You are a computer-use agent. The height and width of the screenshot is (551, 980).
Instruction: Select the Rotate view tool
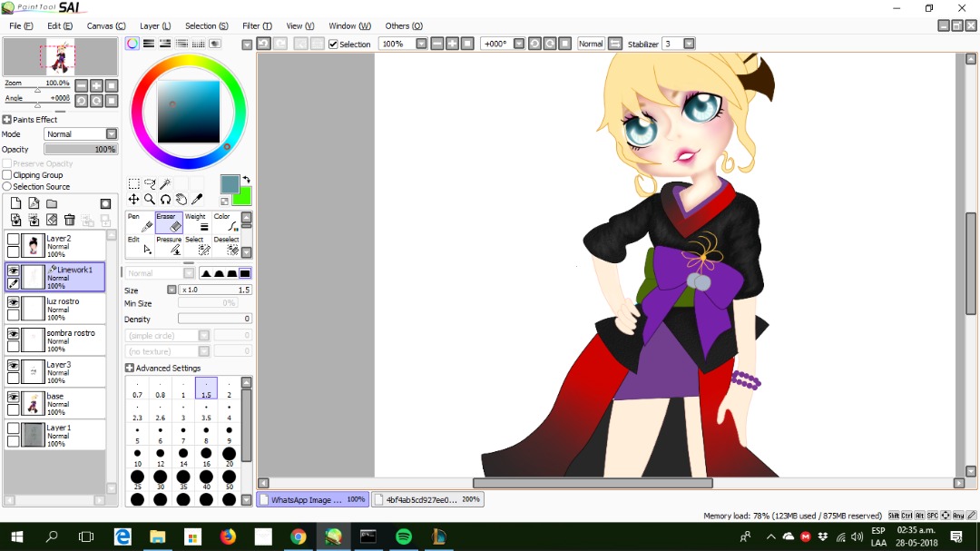point(165,199)
